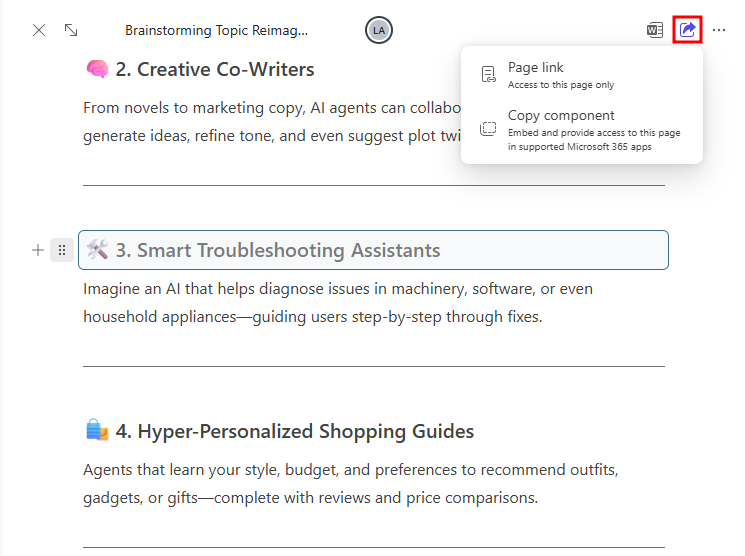Click the drag handle beside heading 3

point(62,250)
